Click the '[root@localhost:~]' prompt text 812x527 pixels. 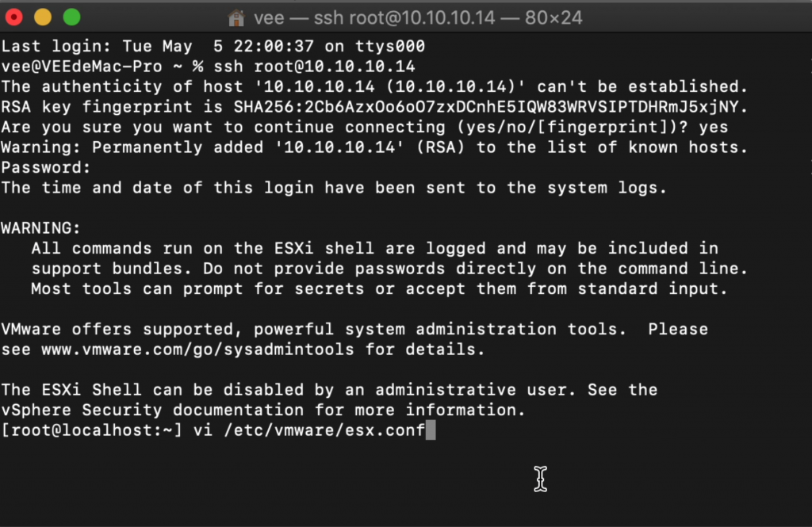coord(92,430)
